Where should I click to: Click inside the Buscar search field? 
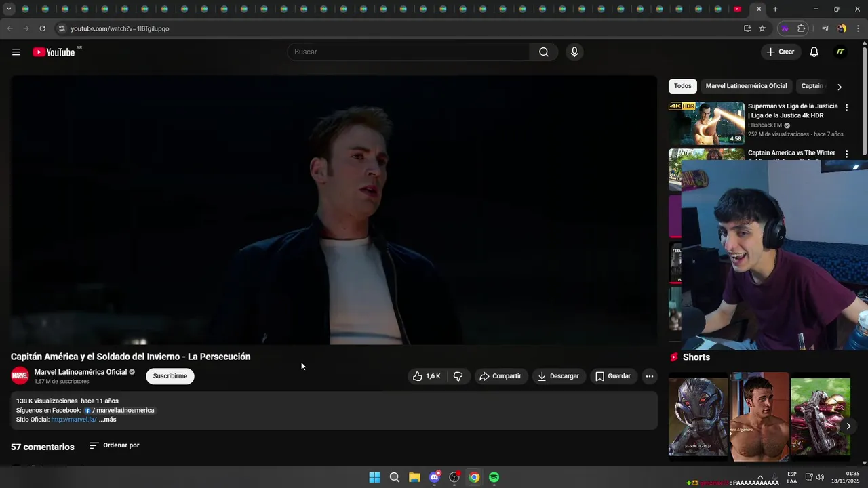click(x=408, y=52)
